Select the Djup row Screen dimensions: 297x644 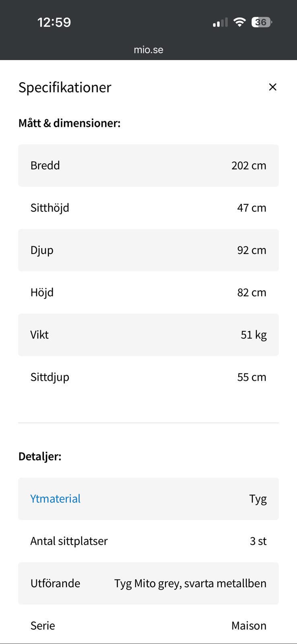click(x=148, y=250)
